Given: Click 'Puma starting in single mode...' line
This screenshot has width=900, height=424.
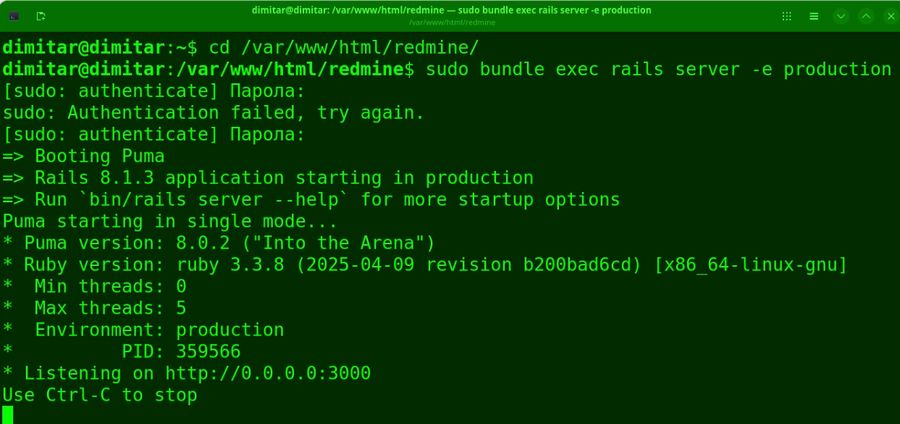Looking at the screenshot, I should point(170,221).
